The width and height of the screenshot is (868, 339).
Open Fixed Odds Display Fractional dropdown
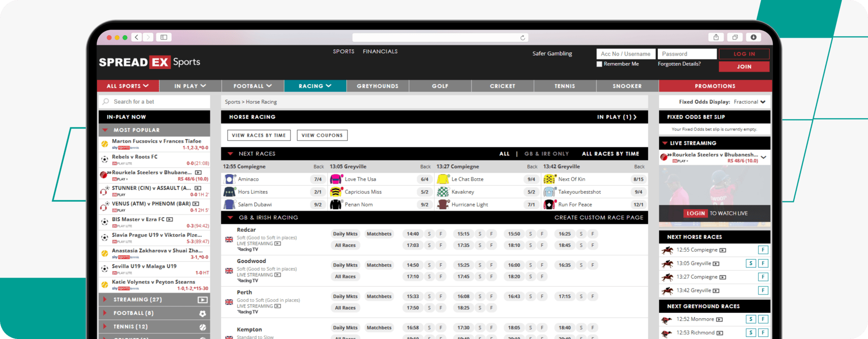click(x=750, y=102)
